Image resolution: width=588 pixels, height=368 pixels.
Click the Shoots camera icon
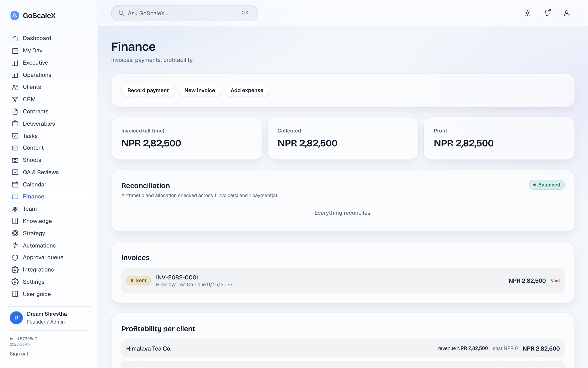(15, 160)
